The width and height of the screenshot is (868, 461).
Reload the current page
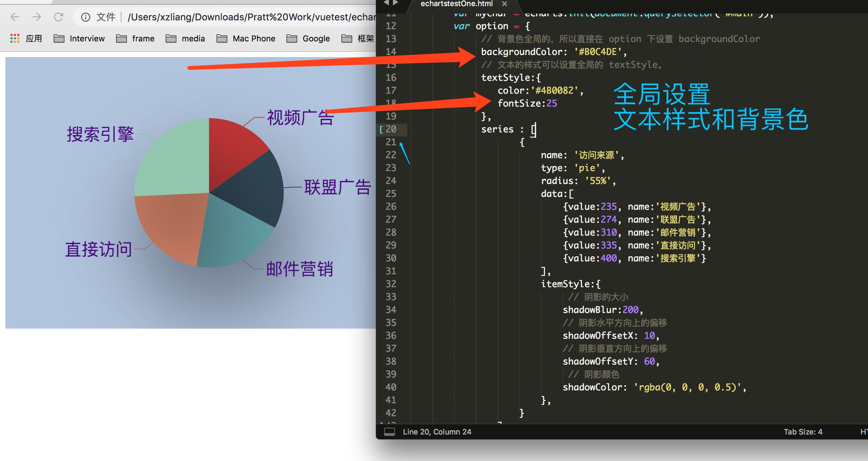pos(59,17)
